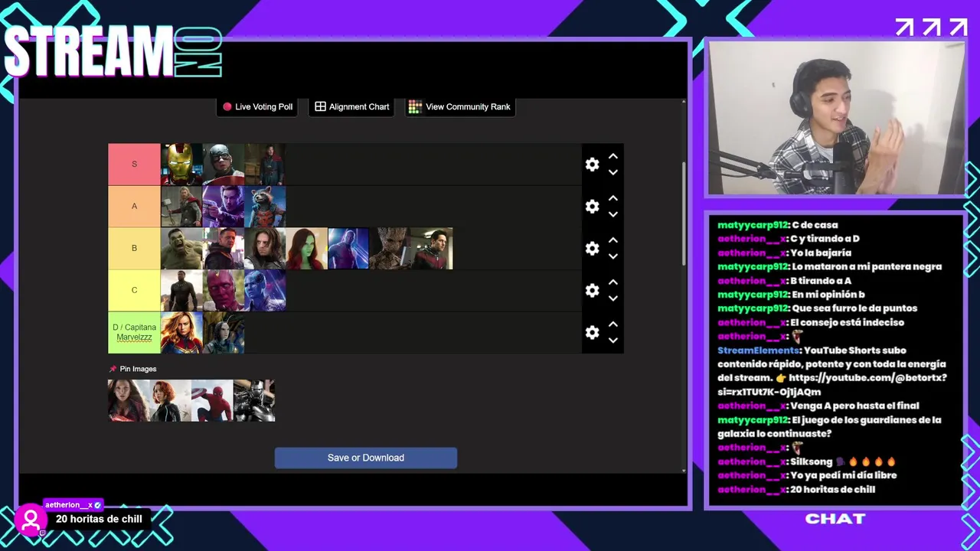980x551 pixels.
Task: Pick the unranked Scarlet Witch image
Action: tap(129, 401)
